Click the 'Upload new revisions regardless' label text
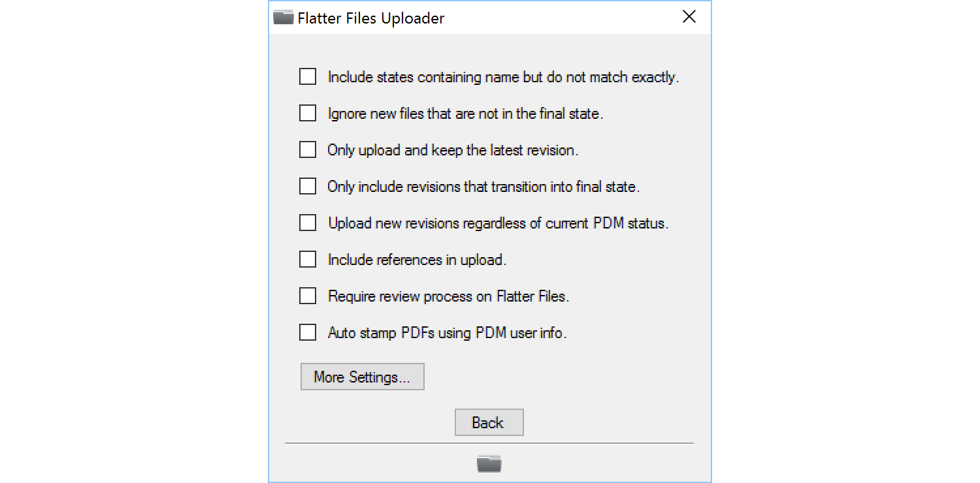Image resolution: width=980 pixels, height=483 pixels. click(x=498, y=223)
